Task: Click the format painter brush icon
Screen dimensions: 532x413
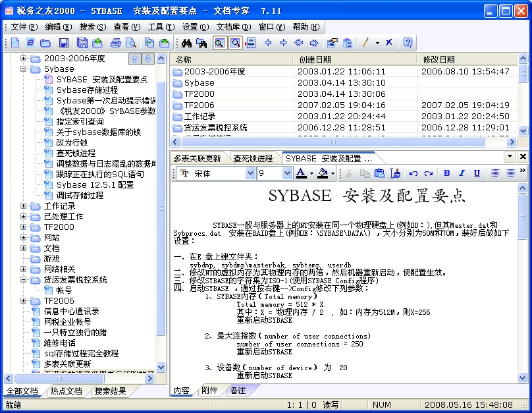Action: click(395, 173)
